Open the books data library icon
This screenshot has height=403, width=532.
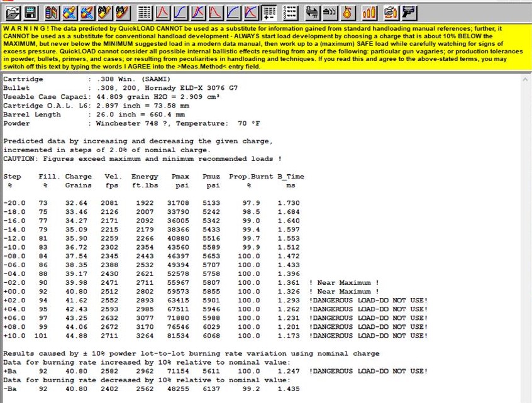click(x=53, y=11)
